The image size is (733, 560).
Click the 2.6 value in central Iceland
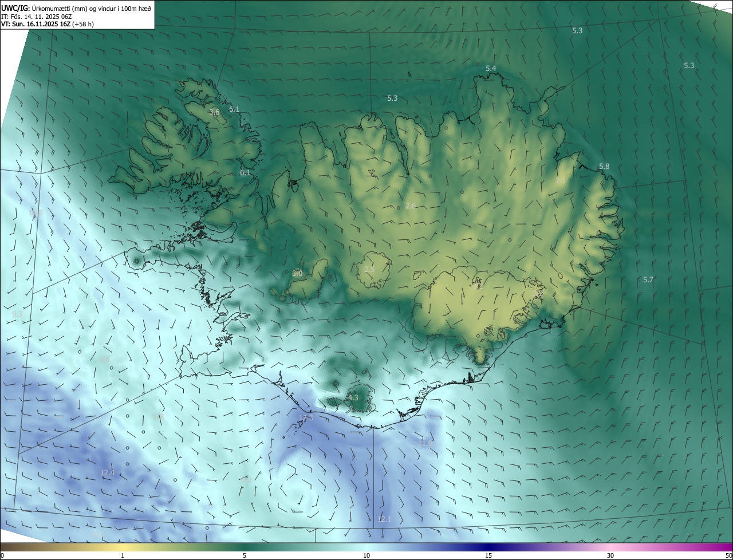pyautogui.click(x=411, y=206)
